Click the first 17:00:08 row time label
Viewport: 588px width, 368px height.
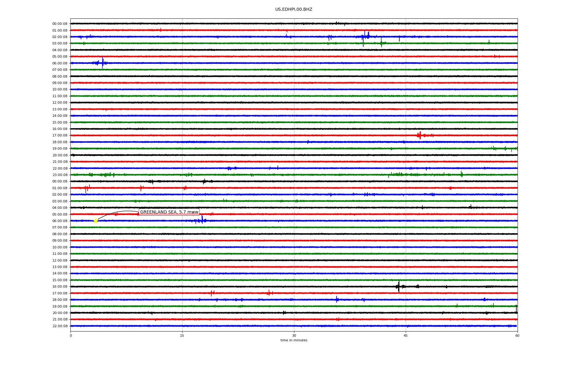(x=60, y=136)
